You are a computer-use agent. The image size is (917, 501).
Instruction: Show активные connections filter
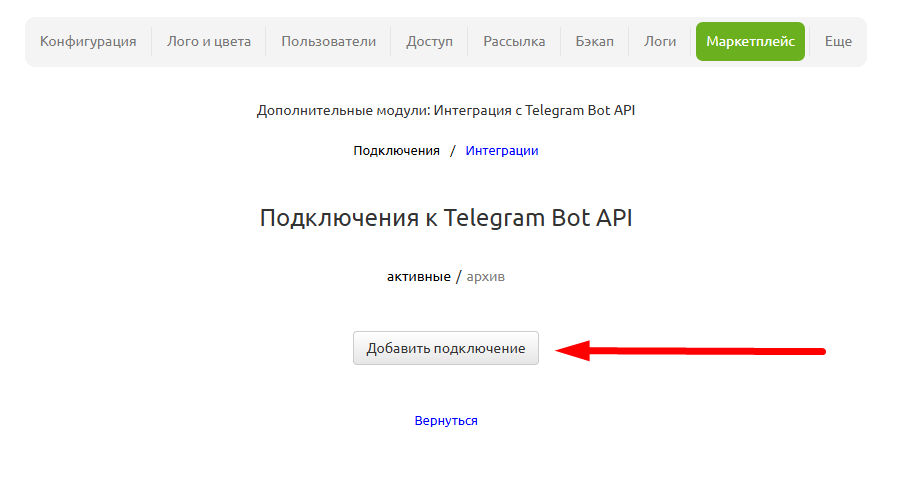[x=419, y=277]
